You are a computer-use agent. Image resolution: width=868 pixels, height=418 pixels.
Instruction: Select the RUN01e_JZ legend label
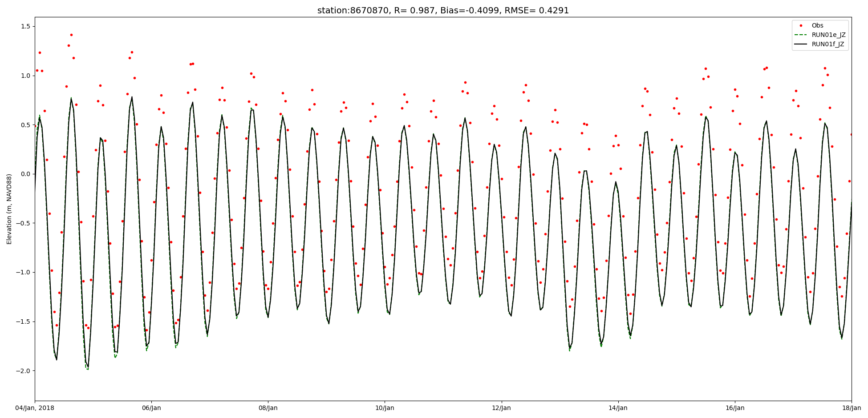pyautogui.click(x=828, y=35)
